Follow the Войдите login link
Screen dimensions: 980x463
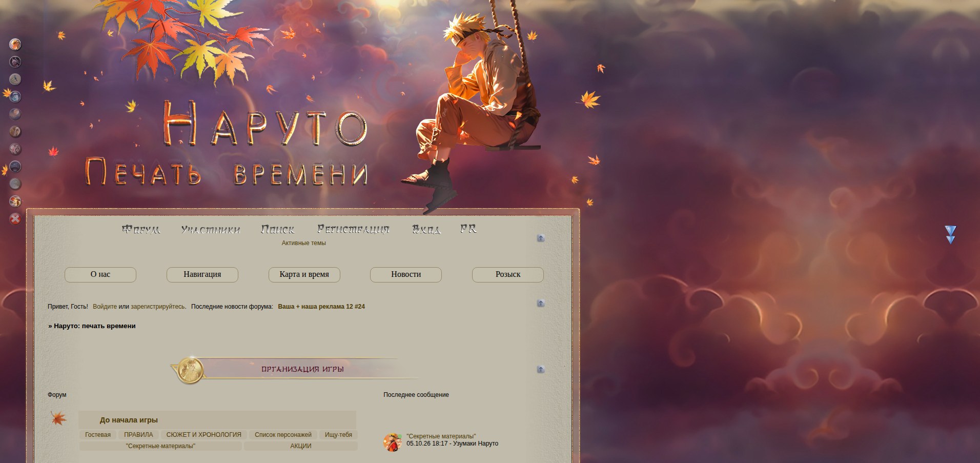[105, 307]
